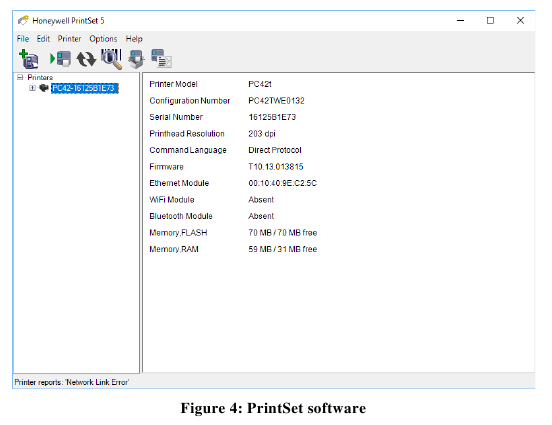This screenshot has width=552, height=425.
Task: Select the PC42-16125B1E73 tree item
Action: pos(85,88)
